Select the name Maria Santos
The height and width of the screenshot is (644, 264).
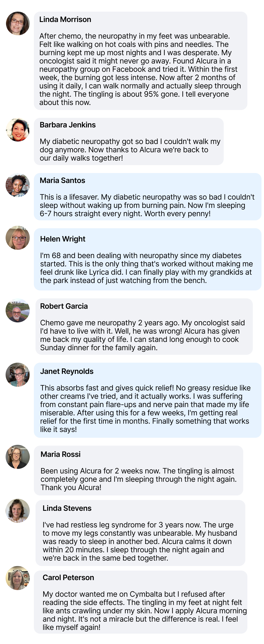click(62, 181)
